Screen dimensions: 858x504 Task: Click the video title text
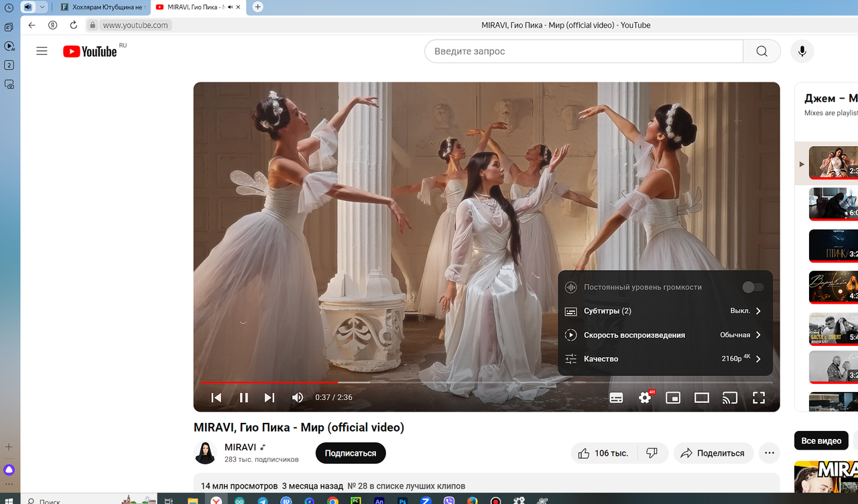[299, 427]
